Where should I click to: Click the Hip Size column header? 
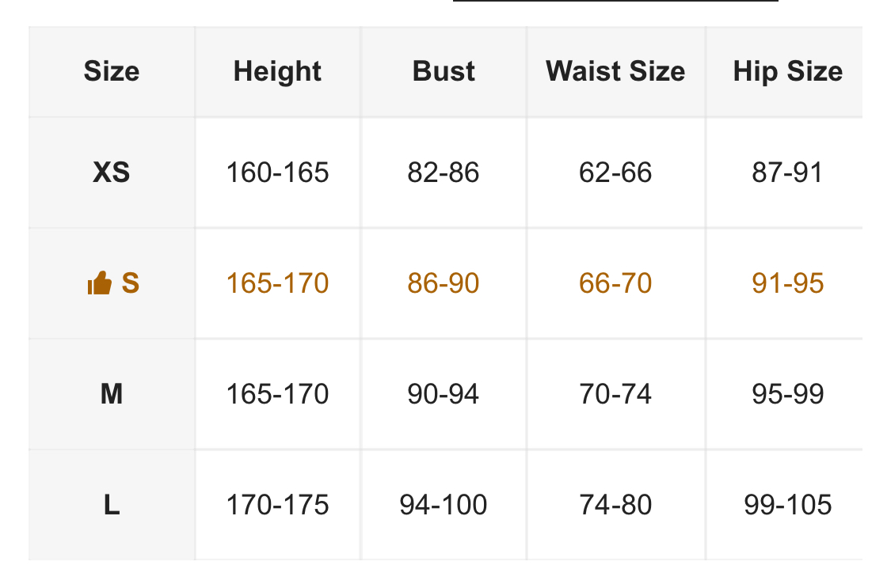click(787, 71)
